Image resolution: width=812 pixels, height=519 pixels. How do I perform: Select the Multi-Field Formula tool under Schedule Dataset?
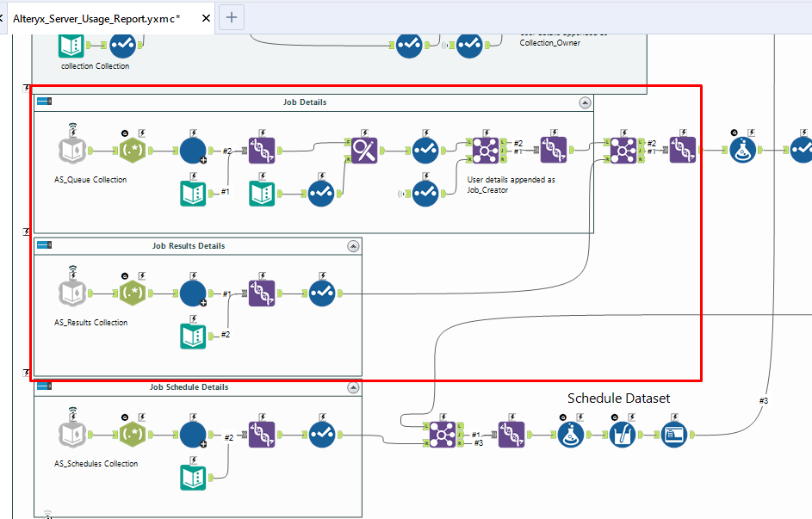coord(622,435)
